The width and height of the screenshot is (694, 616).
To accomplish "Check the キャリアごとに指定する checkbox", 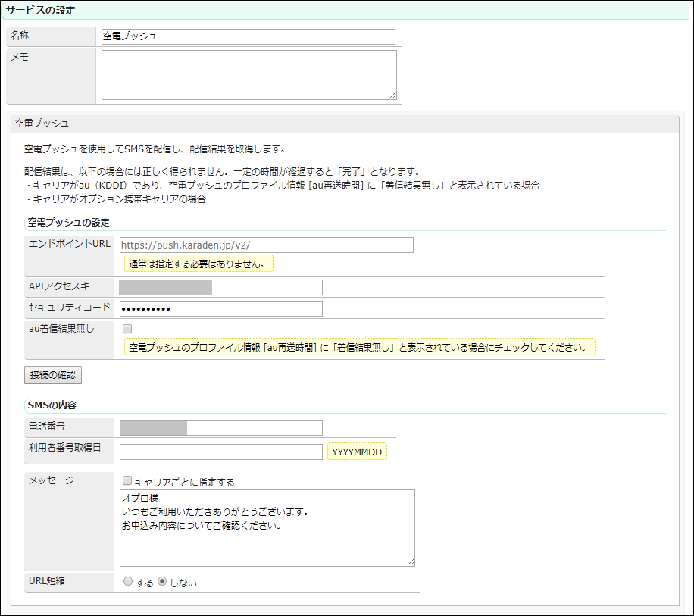I will pos(127,481).
